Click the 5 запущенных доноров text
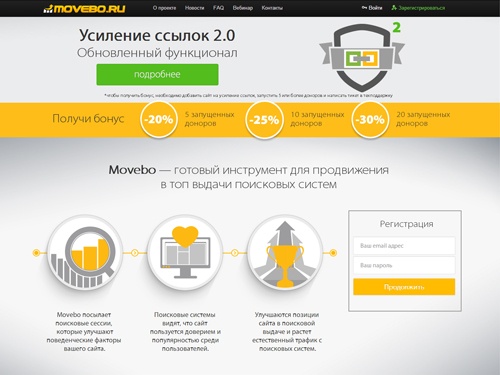Screen dimensions: 500x375 209,119
